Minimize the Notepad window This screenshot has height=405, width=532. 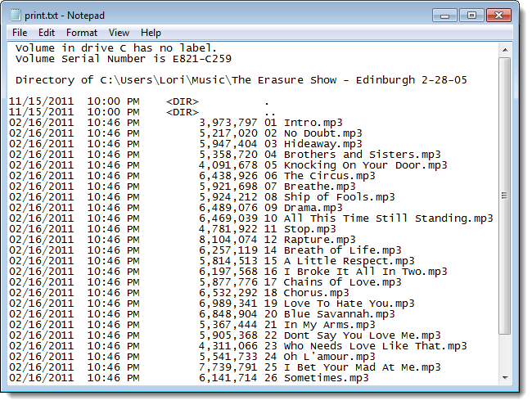[x=444, y=16]
